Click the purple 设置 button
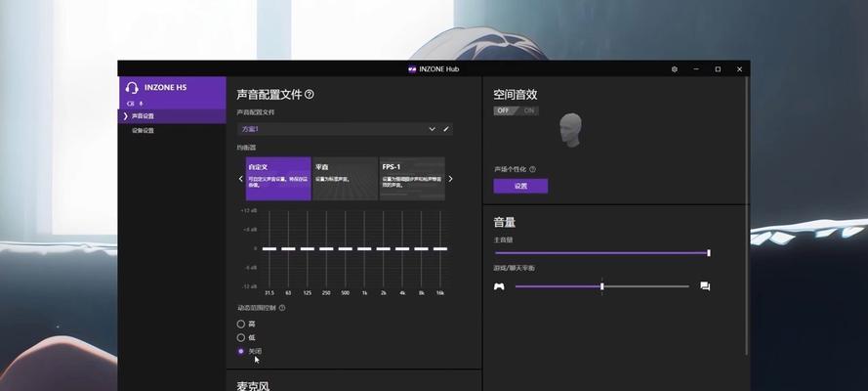 tap(521, 186)
